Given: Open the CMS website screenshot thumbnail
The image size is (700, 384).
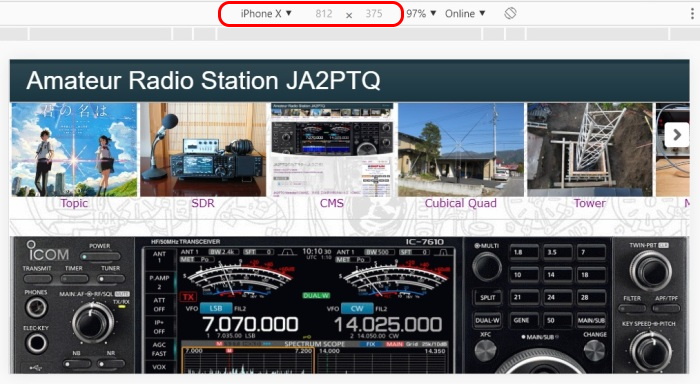Looking at the screenshot, I should click(332, 150).
